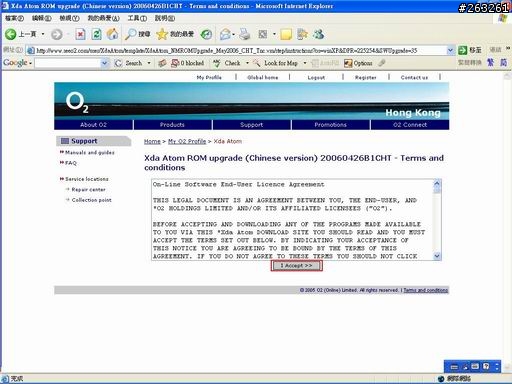Open the View menu in menu bar

coord(69,18)
